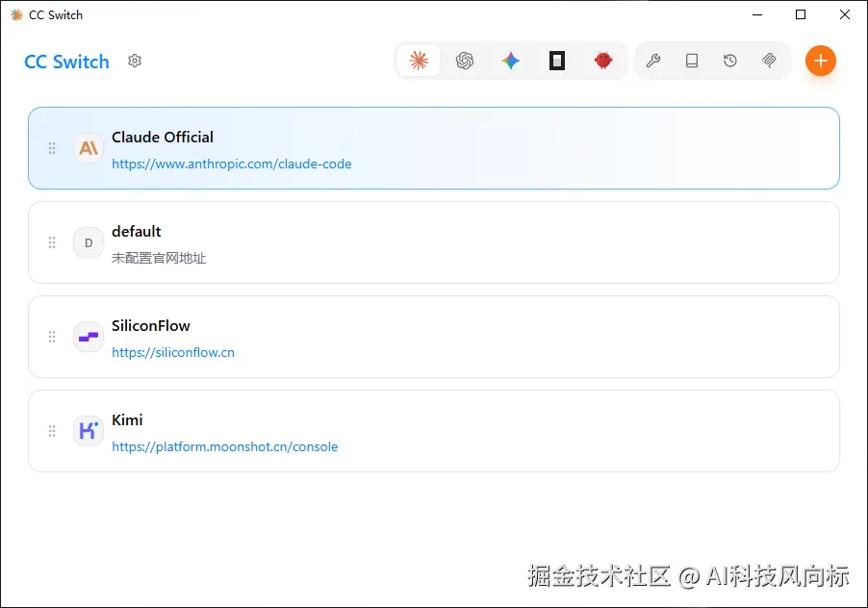
Task: Select the Claude Official provider card
Action: pos(434,148)
